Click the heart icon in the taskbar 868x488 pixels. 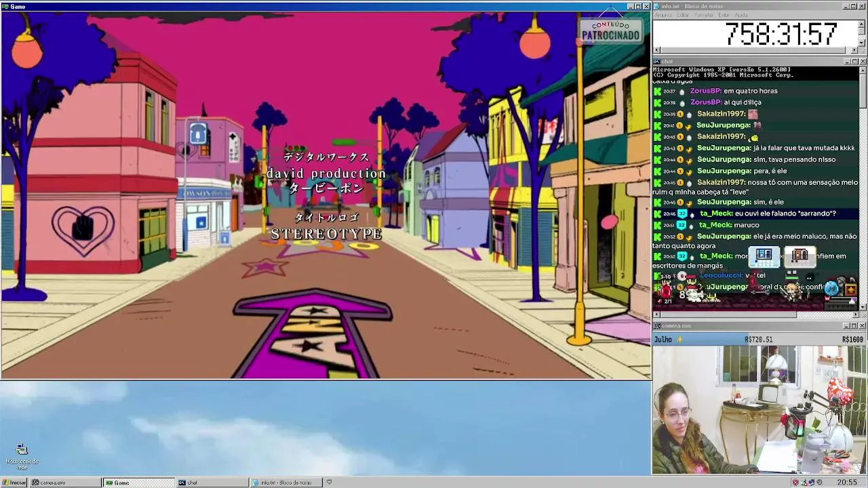pyautogui.click(x=330, y=483)
